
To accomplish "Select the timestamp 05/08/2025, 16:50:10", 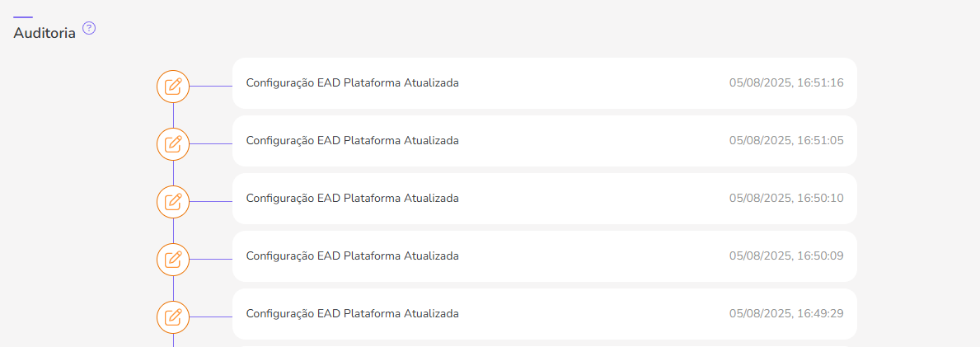I will (785, 198).
